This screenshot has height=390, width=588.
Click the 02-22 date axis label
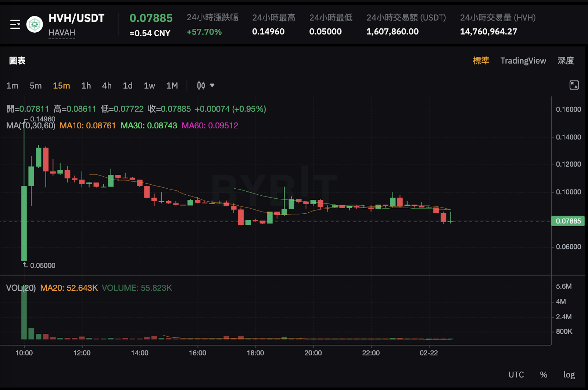[x=429, y=353]
